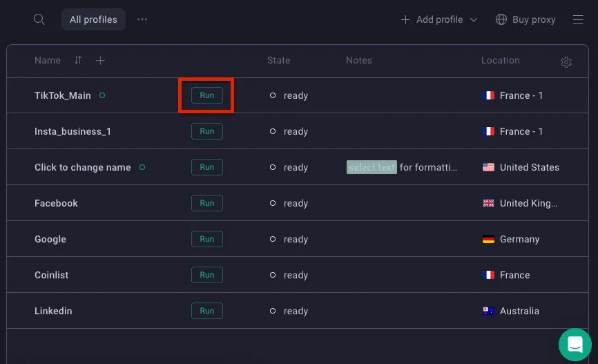Screen dimensions: 598x364
Task: Click the sort arrows next to Name
Action: [78, 60]
